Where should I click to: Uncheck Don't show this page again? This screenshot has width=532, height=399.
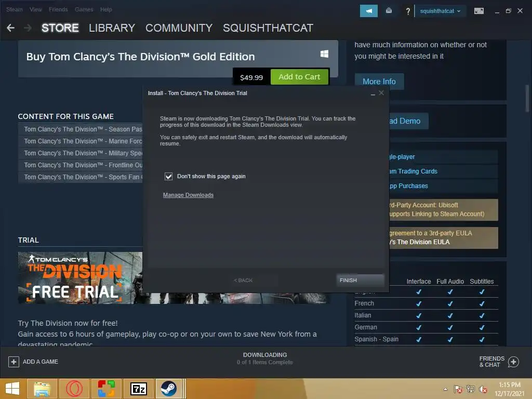click(169, 177)
